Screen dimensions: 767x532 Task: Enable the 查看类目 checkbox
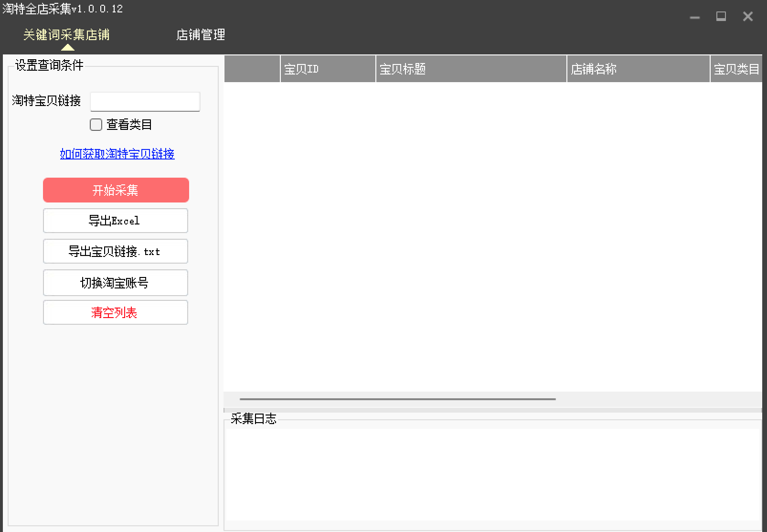tap(96, 125)
